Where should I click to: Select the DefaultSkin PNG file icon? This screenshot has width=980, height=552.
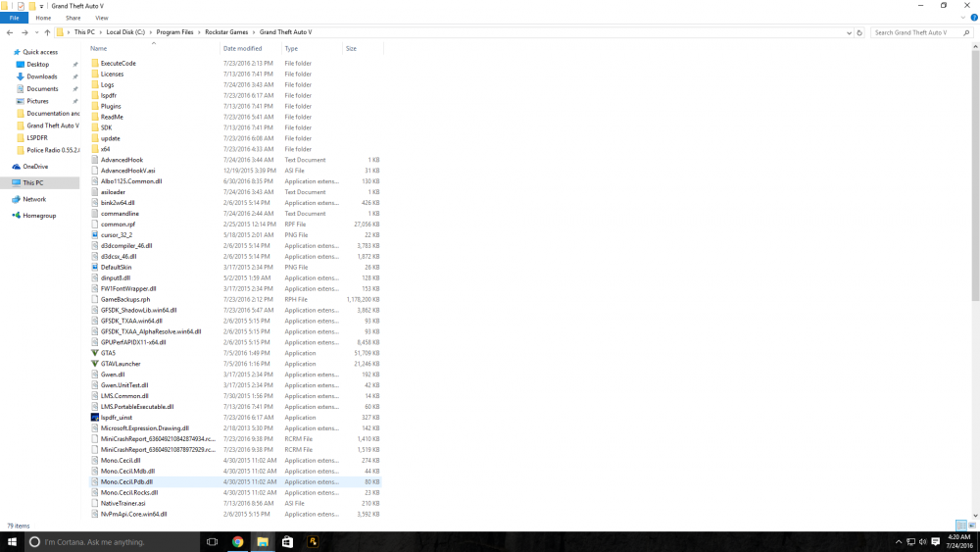[x=95, y=267]
